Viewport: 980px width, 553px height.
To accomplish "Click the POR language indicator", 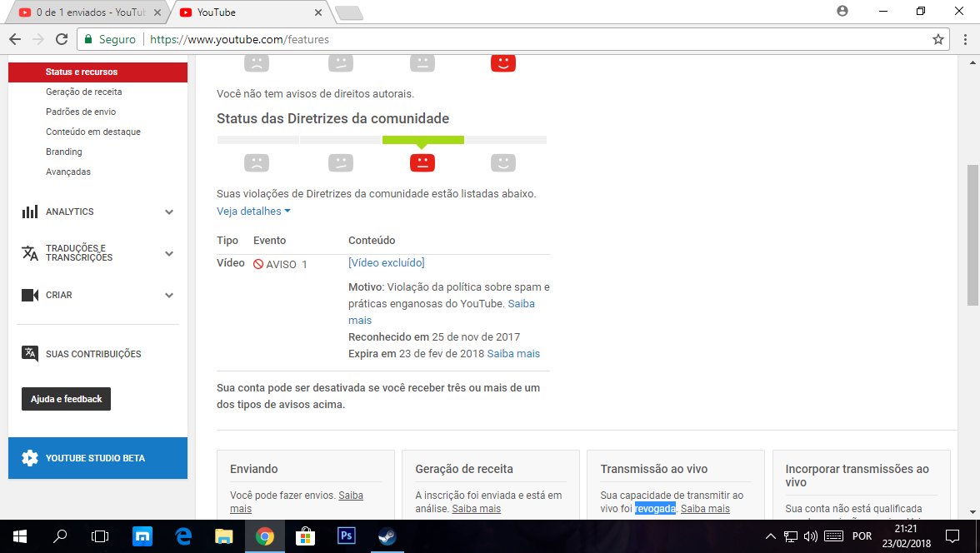I will 862,536.
